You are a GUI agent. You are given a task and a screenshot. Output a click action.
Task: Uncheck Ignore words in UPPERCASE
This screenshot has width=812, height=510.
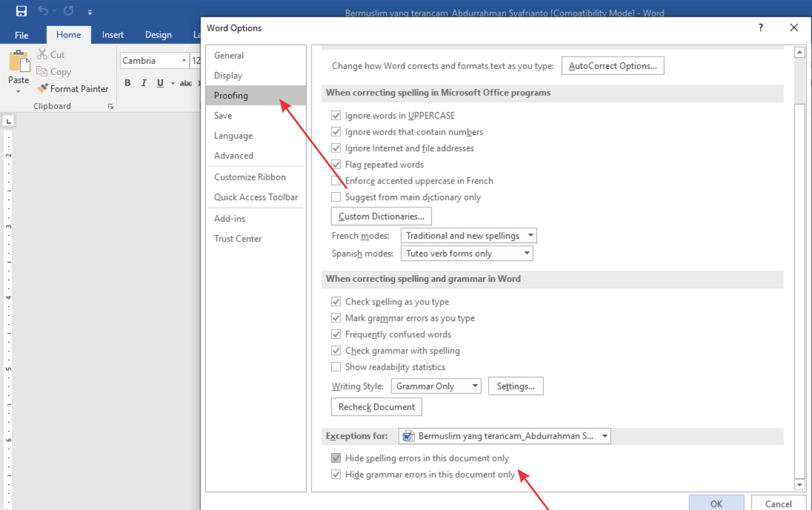pyautogui.click(x=336, y=115)
